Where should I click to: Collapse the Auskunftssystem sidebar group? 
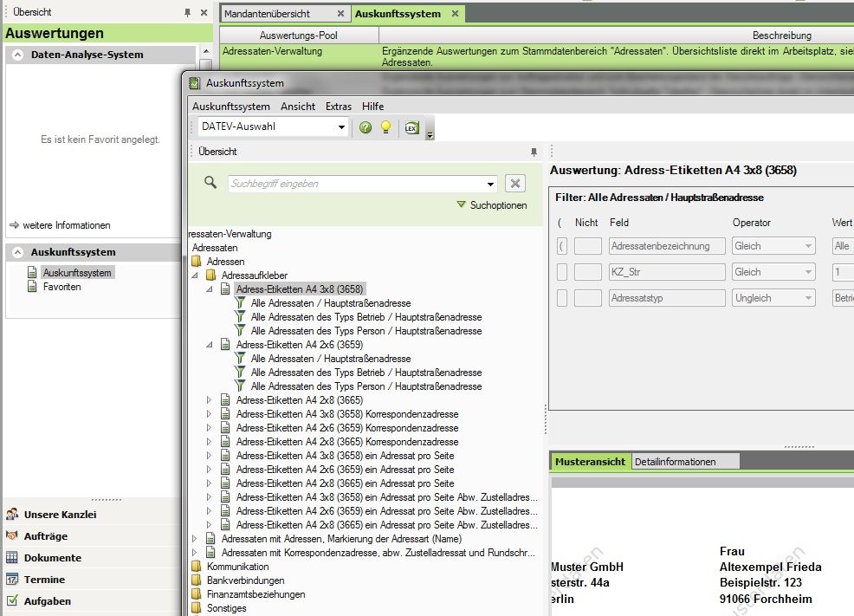pyautogui.click(x=18, y=252)
